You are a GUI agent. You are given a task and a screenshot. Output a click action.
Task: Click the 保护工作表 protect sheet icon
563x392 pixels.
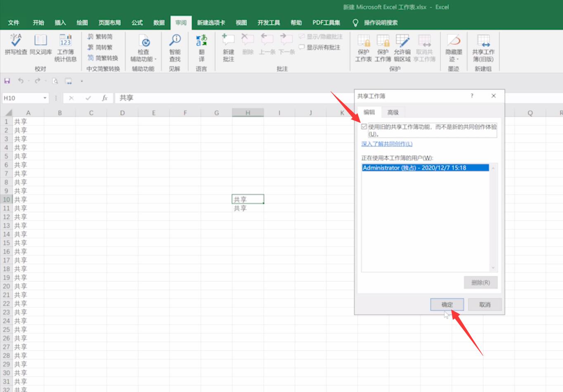point(363,47)
